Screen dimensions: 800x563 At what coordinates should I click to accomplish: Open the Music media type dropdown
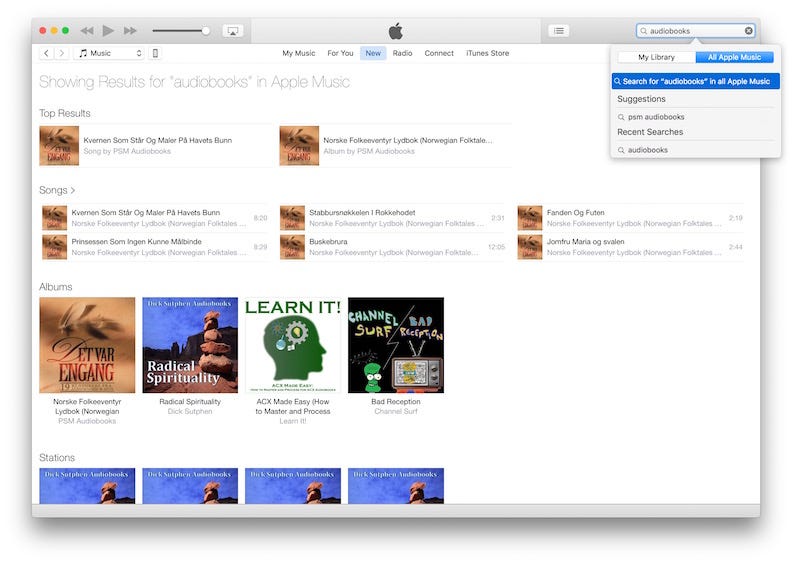(x=110, y=53)
